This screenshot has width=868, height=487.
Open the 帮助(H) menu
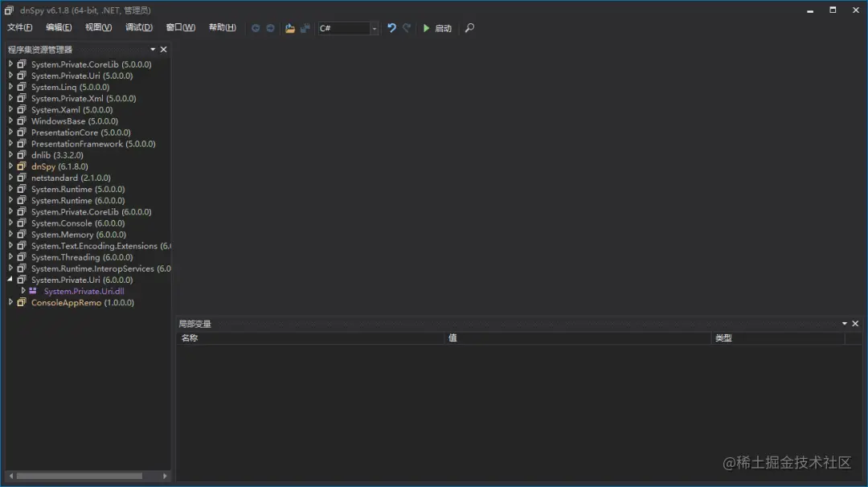(222, 27)
